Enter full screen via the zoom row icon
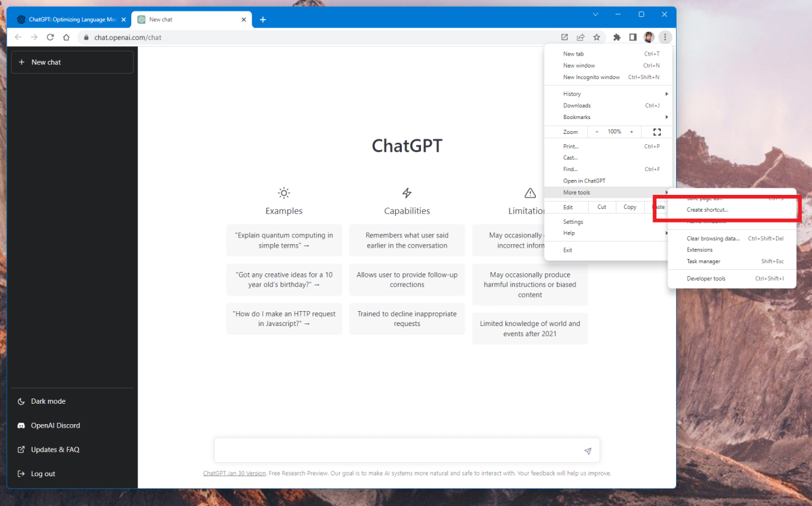Screen dimensions: 812x506 point(656,132)
